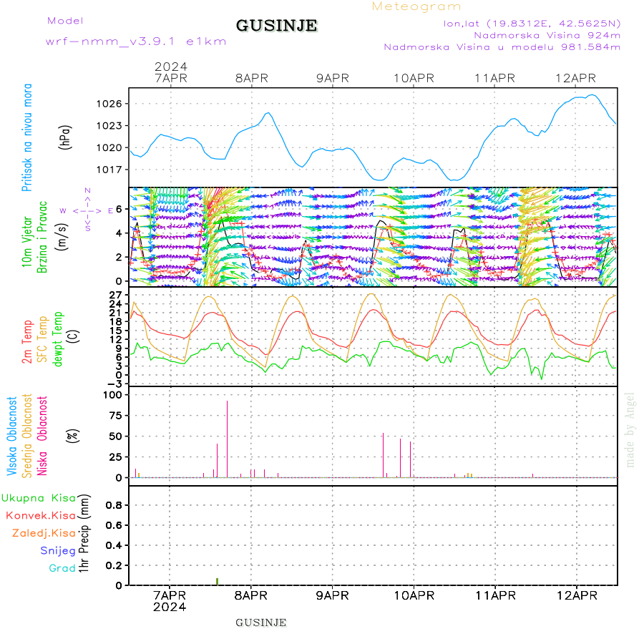644x644 pixels.
Task: Click the Pritisak na nivou mora label
Action: [x=26, y=137]
